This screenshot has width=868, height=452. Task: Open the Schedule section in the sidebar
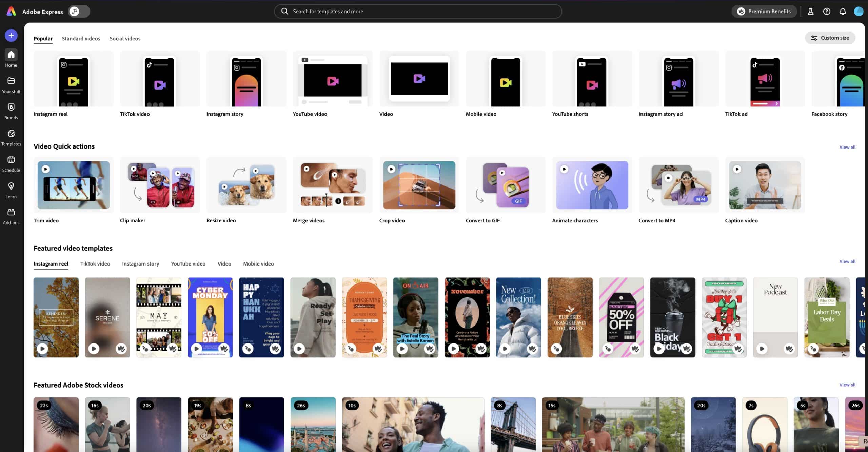(11, 164)
